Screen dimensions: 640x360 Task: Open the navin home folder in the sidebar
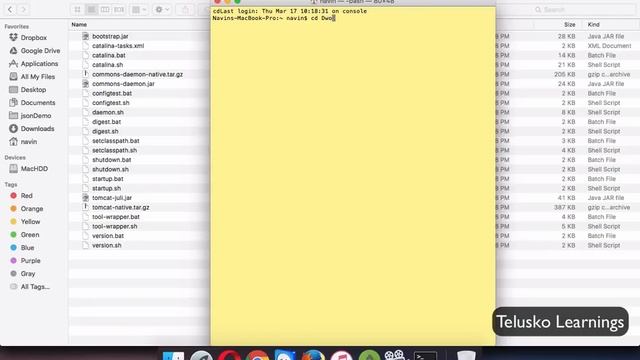pos(29,142)
